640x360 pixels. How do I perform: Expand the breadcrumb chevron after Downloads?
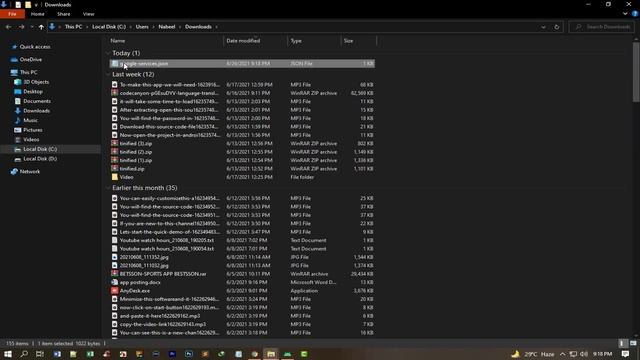(216, 27)
